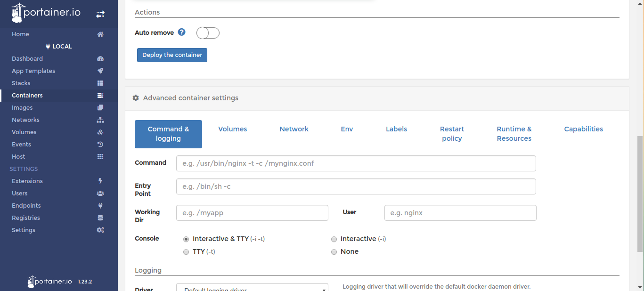Click the Events history icon
644x291 pixels.
100,145
